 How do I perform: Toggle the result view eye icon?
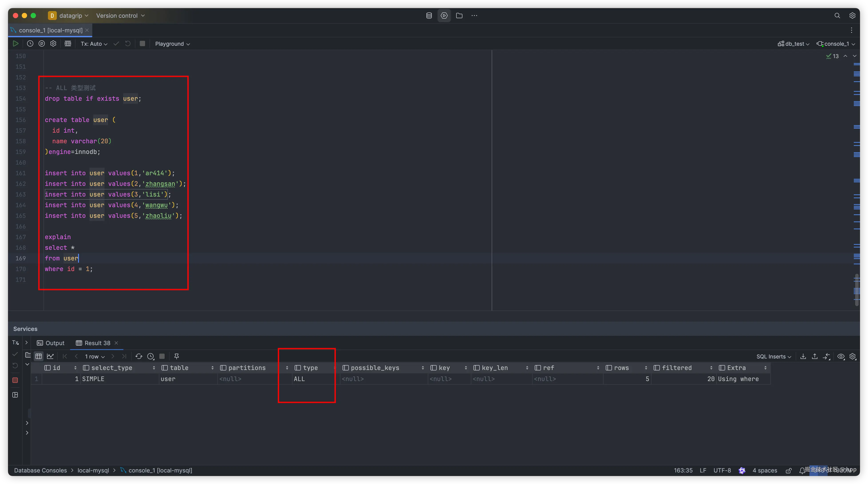(x=841, y=356)
